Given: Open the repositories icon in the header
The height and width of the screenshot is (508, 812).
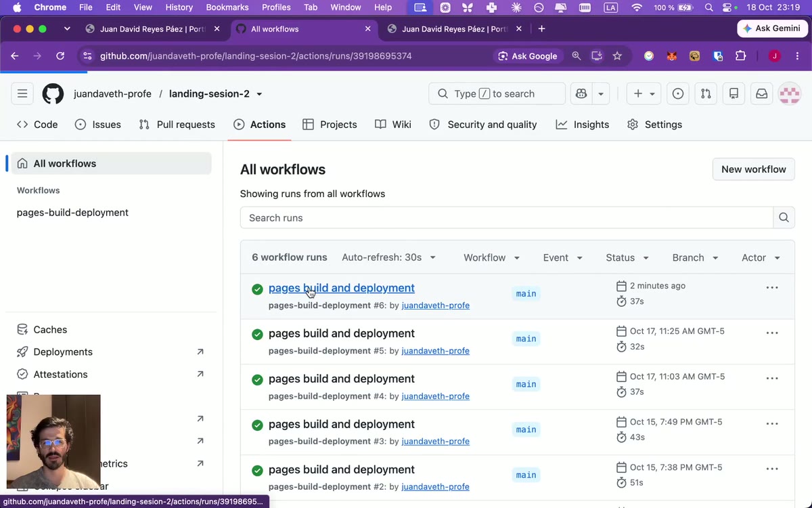Looking at the screenshot, I should coord(734,93).
